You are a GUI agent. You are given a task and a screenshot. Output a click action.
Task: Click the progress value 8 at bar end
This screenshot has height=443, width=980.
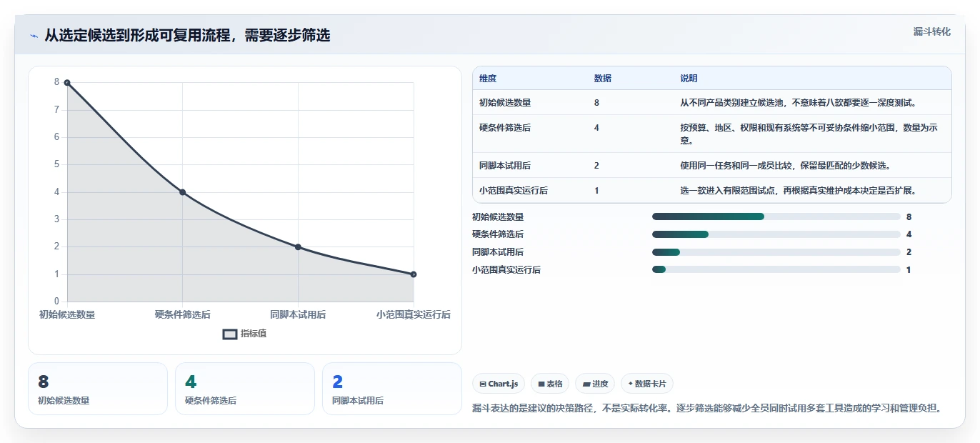click(x=909, y=216)
